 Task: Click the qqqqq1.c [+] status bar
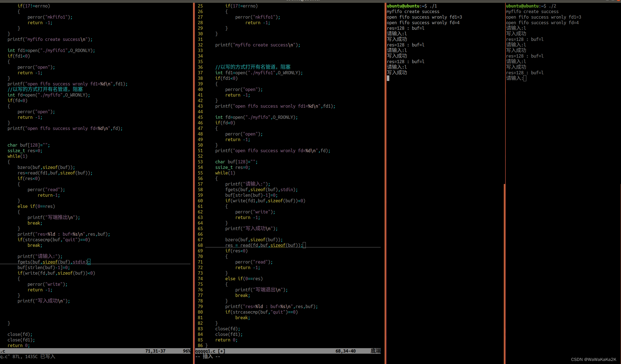[x=210, y=351]
